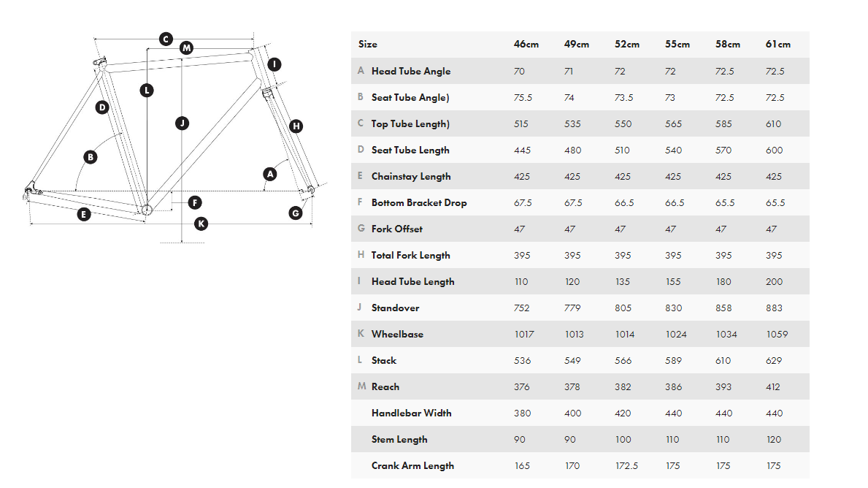Image resolution: width=868 pixels, height=488 pixels.
Task: Select the 55cm size column header
Action: tap(677, 45)
